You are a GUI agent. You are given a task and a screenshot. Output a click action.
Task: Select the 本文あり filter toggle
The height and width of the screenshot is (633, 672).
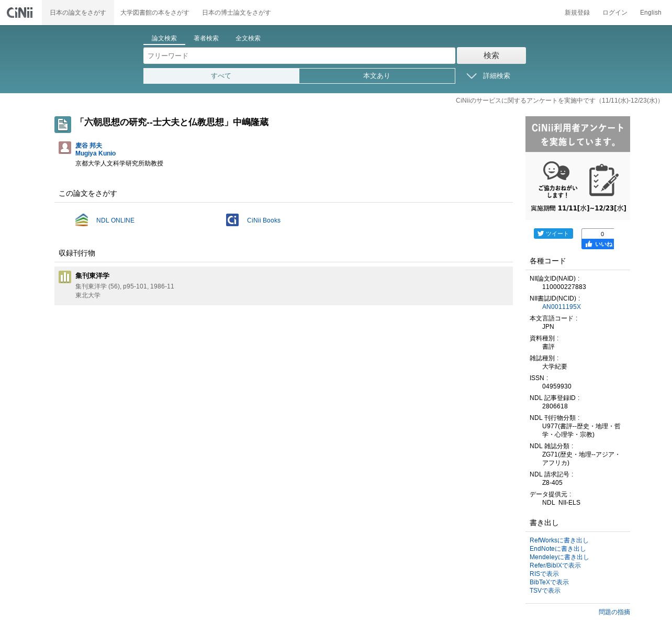[377, 76]
